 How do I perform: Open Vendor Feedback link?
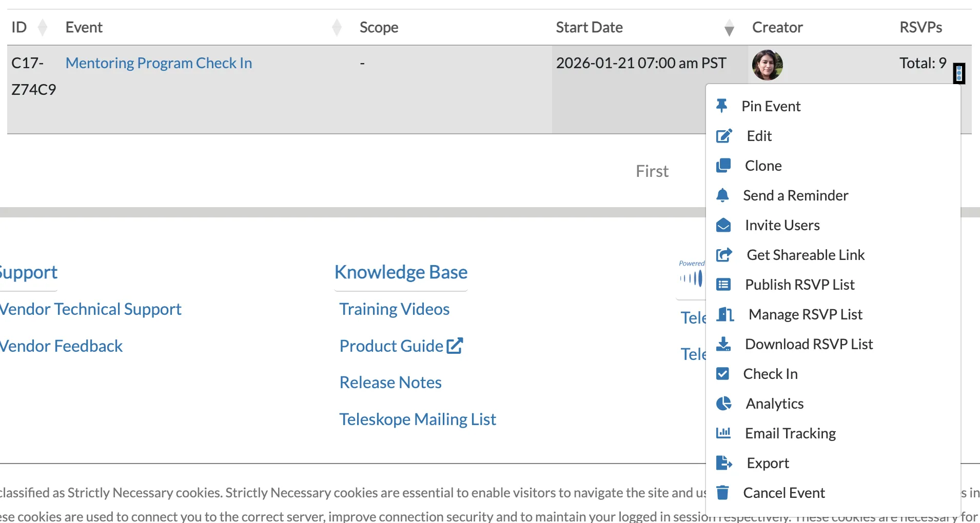click(61, 346)
